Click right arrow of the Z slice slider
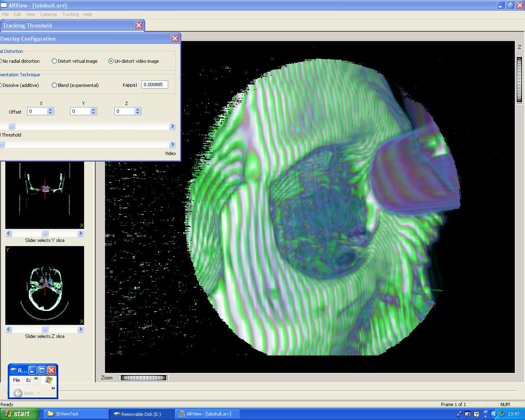Viewport: 525px width, 420px height. point(80,329)
